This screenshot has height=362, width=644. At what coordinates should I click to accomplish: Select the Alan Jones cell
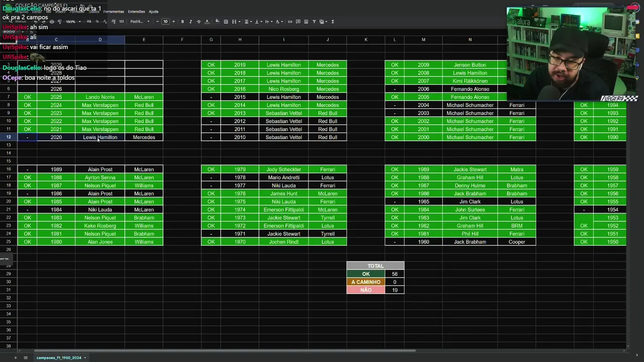pos(100,242)
